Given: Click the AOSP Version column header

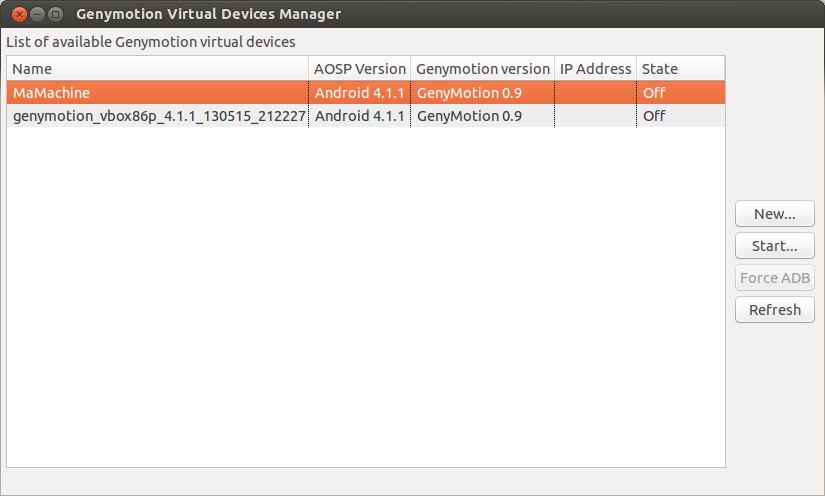Looking at the screenshot, I should (x=360, y=69).
